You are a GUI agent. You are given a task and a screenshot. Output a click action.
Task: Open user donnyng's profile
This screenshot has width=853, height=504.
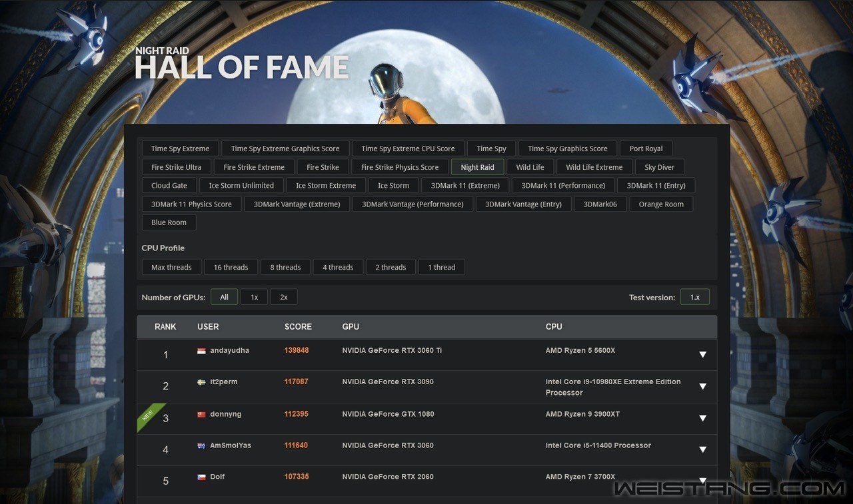pos(226,413)
